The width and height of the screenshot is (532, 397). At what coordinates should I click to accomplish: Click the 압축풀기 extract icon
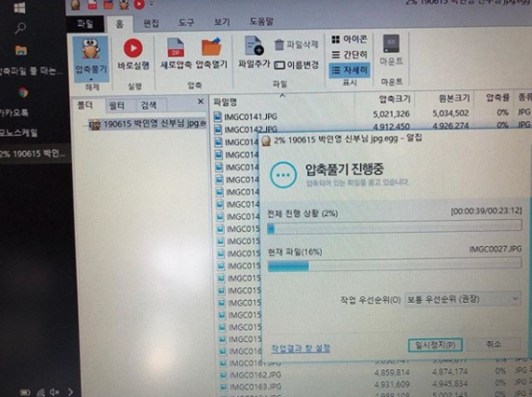[x=90, y=49]
